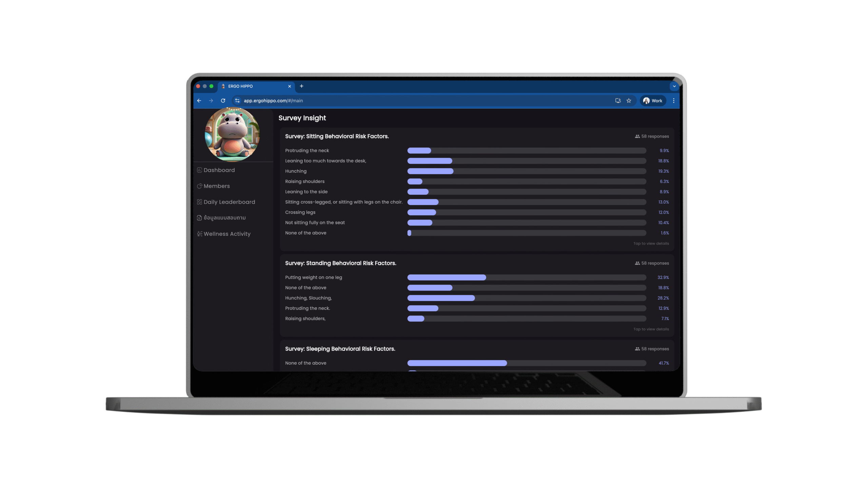Bookmark this page with the star icon
Viewport: 868px width, 488px height.
pyautogui.click(x=629, y=101)
